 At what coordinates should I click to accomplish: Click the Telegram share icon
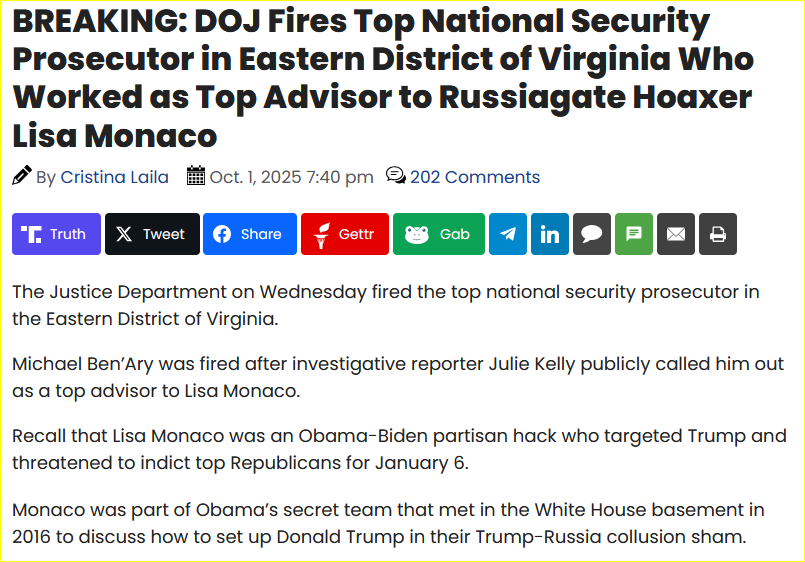pyautogui.click(x=508, y=234)
